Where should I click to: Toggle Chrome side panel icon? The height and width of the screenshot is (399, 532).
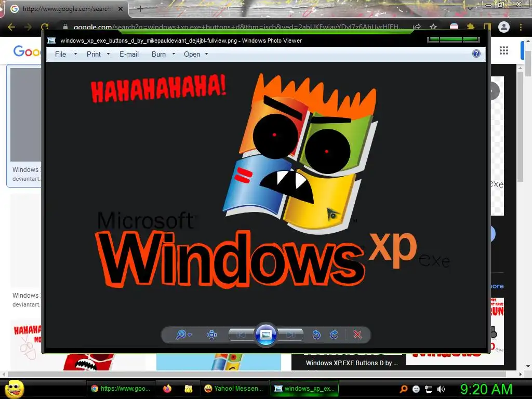pyautogui.click(x=487, y=27)
